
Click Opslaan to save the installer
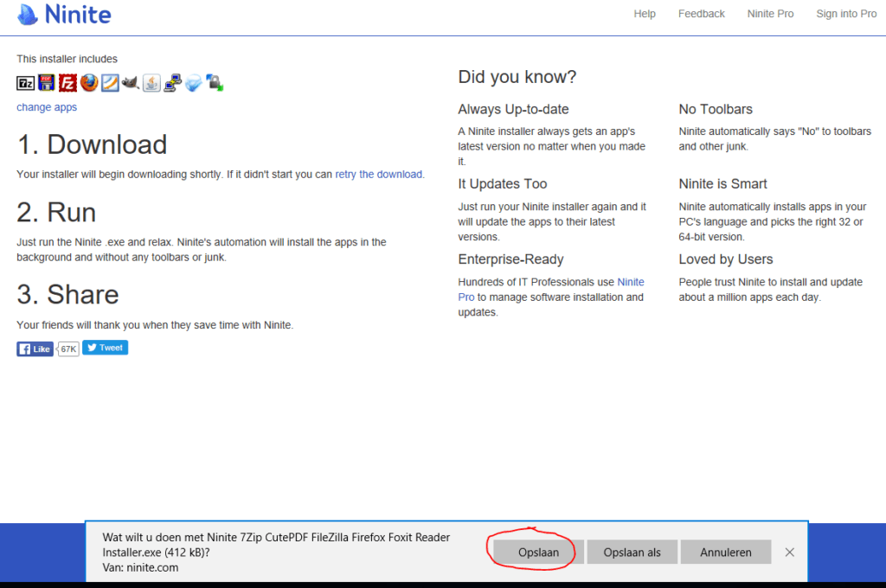point(538,553)
